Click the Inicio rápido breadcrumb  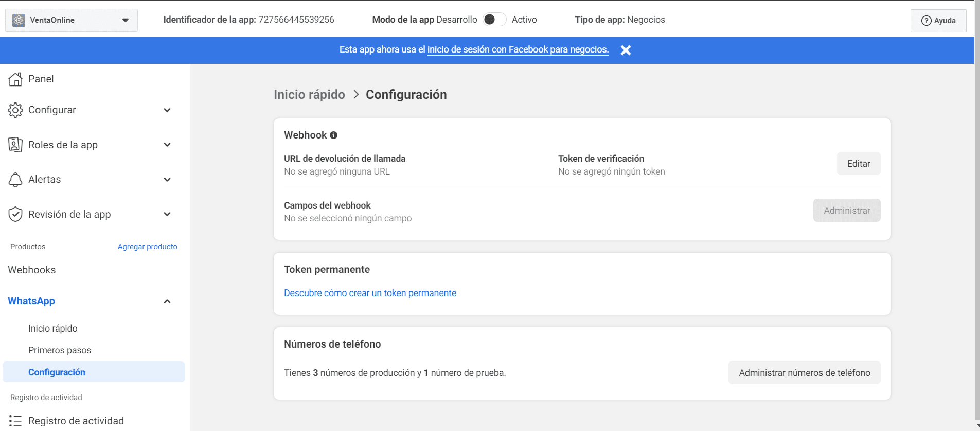point(309,95)
